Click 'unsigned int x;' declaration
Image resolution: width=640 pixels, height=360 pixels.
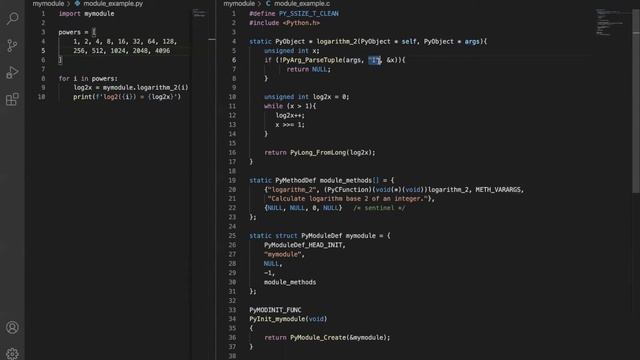pos(292,51)
